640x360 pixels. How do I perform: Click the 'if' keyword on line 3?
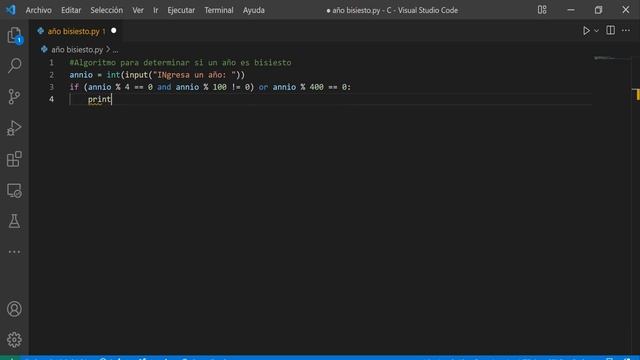coord(74,87)
